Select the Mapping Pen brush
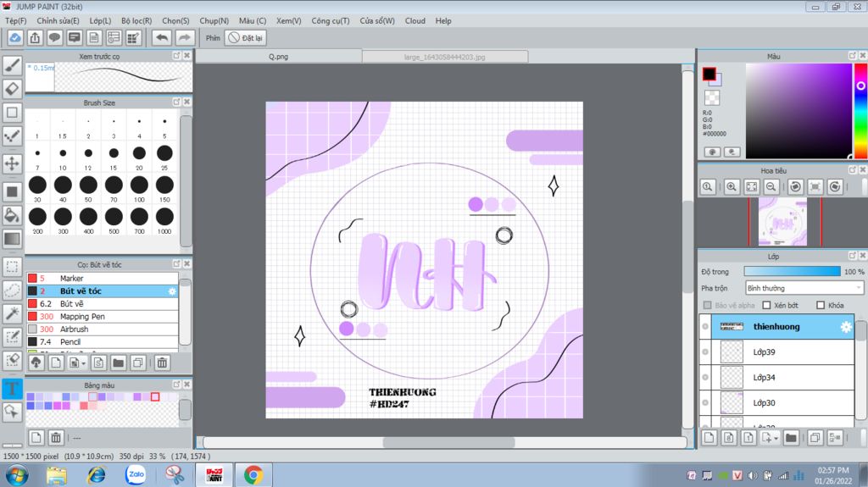Image resolution: width=868 pixels, height=487 pixels. click(x=103, y=317)
